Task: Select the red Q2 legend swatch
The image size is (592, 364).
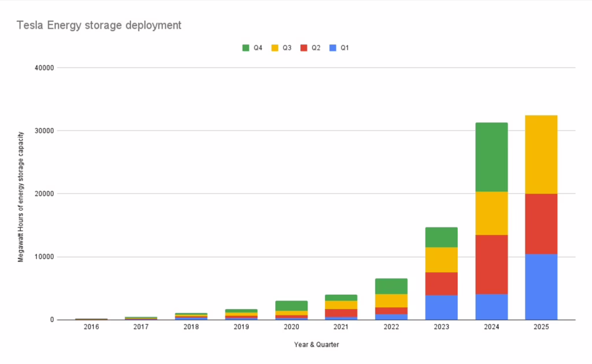Action: pyautogui.click(x=304, y=48)
